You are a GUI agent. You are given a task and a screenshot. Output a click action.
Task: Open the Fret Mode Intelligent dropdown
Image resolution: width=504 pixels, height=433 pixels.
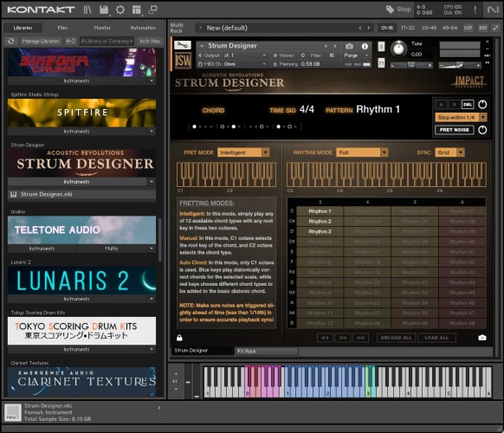[243, 152]
